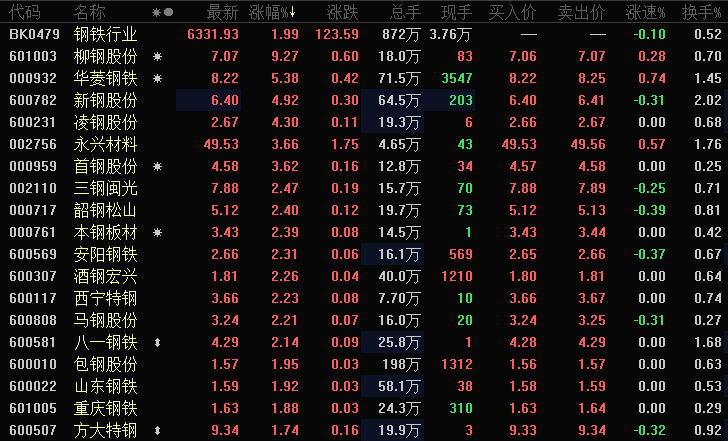728x441 pixels.
Task: Select stock code 000932
Action: point(33,78)
